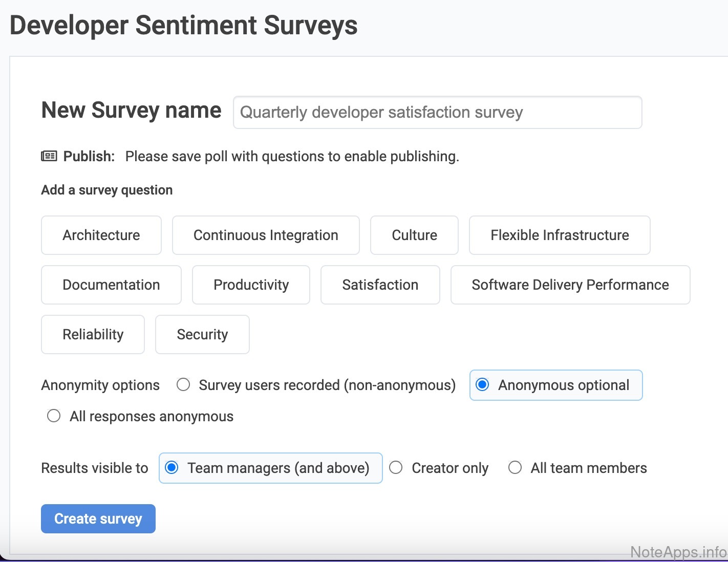This screenshot has width=728, height=562.
Task: Enable All responses anonymous option
Action: point(54,416)
